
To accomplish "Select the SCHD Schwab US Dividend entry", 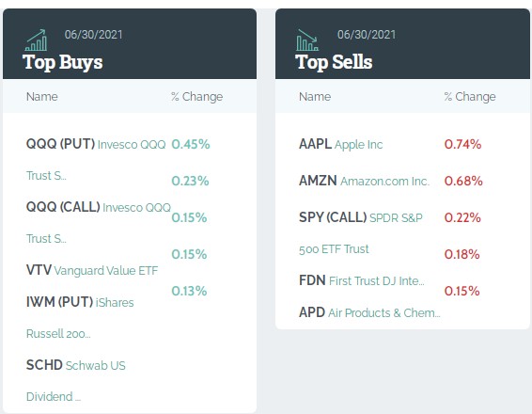I will coord(76,380).
